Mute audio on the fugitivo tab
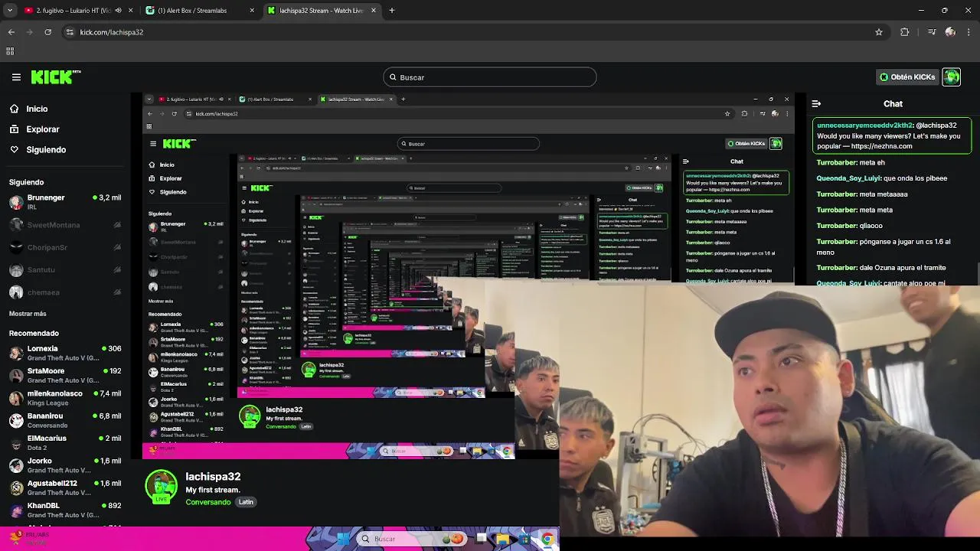The image size is (980, 551). pyautogui.click(x=118, y=11)
